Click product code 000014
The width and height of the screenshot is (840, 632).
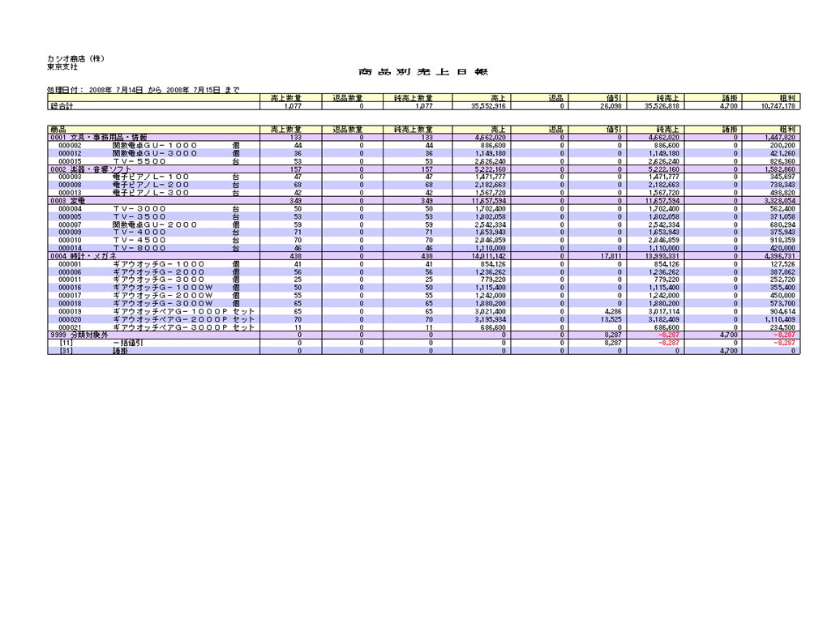pyautogui.click(x=70, y=248)
